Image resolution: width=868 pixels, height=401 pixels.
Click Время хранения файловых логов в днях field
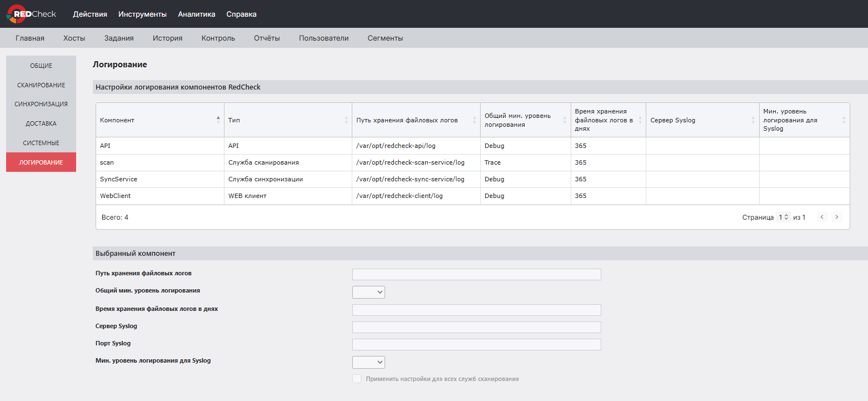(x=477, y=310)
